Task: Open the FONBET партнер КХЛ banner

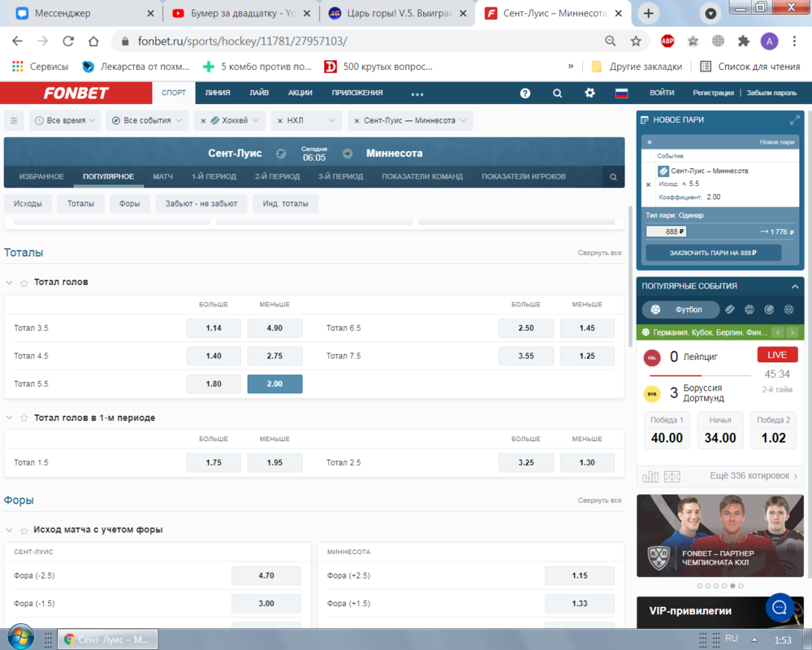Action: 719,535
